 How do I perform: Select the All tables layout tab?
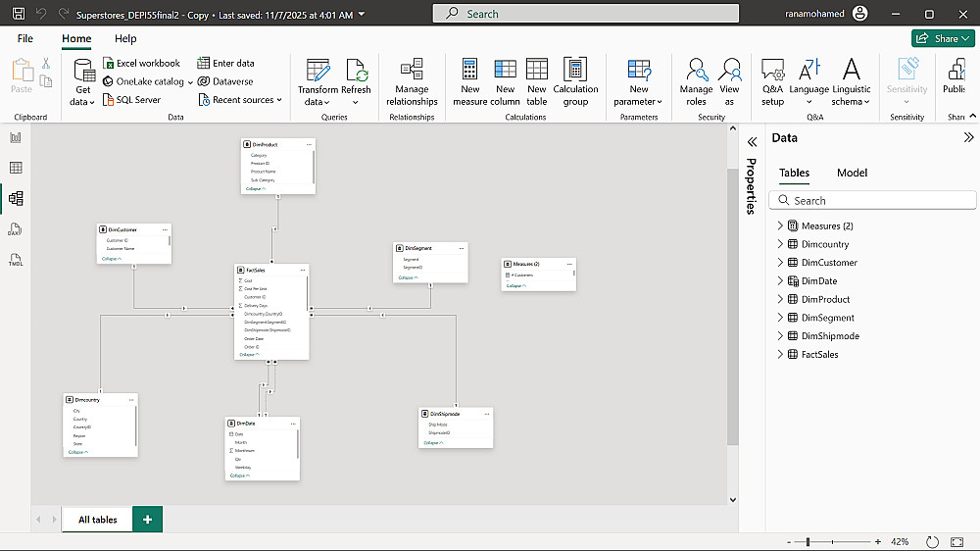click(x=97, y=520)
